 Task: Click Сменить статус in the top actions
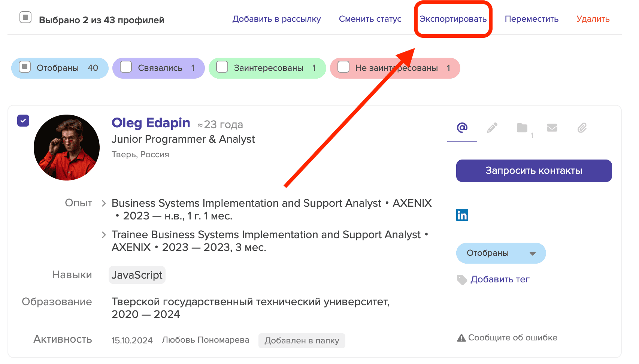click(x=370, y=19)
